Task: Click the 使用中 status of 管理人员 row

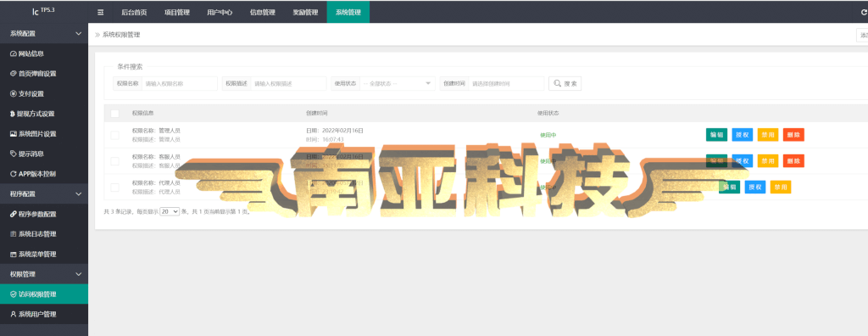Action: [x=548, y=135]
